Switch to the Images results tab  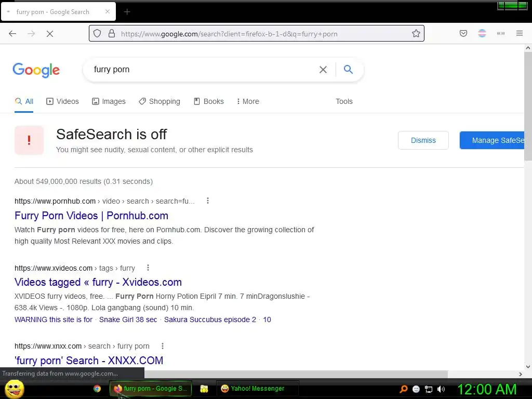[109, 101]
